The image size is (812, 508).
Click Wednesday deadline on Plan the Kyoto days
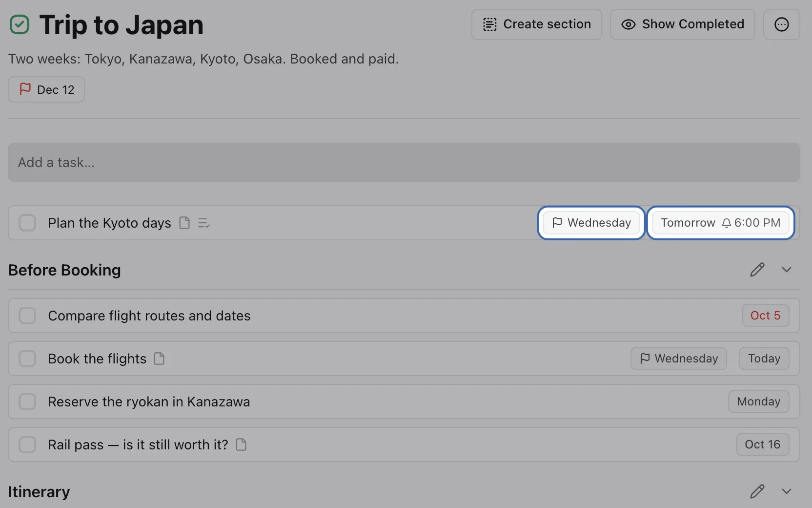[x=591, y=223]
